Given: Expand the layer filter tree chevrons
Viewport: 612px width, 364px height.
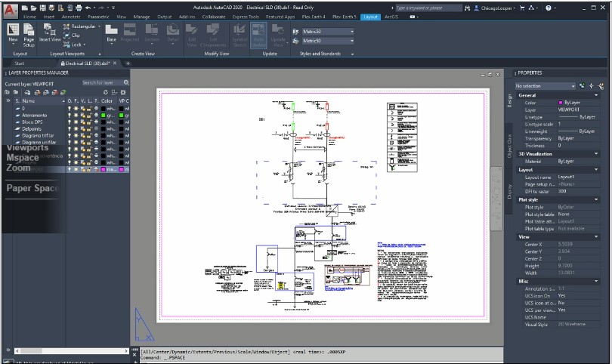Looking at the screenshot, I should click(8, 100).
